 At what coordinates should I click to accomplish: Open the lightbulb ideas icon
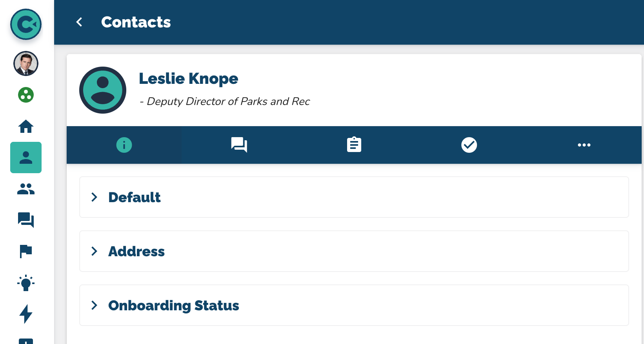pyautogui.click(x=26, y=282)
